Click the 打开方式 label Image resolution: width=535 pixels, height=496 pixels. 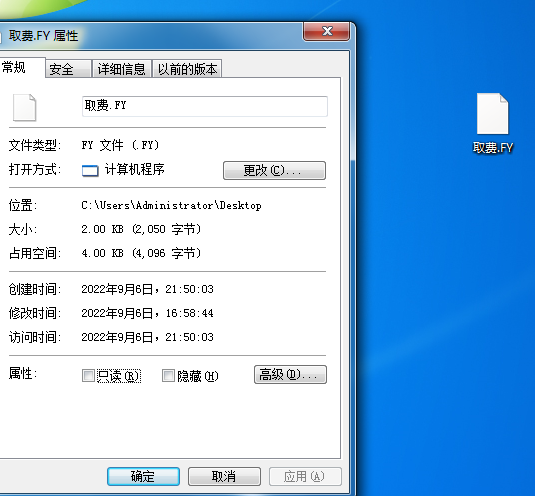coord(34,169)
